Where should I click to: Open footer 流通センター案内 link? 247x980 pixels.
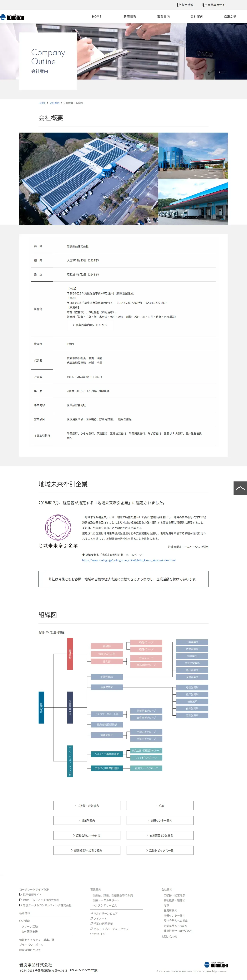[175, 916]
